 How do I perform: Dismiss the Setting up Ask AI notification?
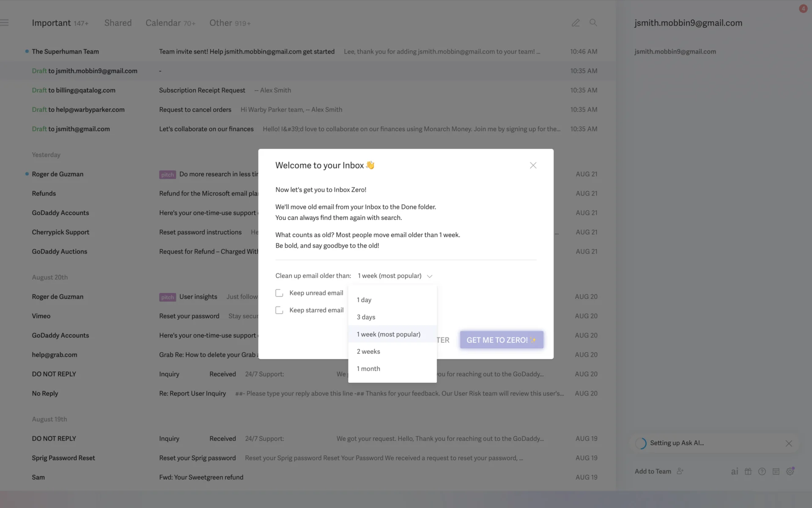(x=789, y=443)
